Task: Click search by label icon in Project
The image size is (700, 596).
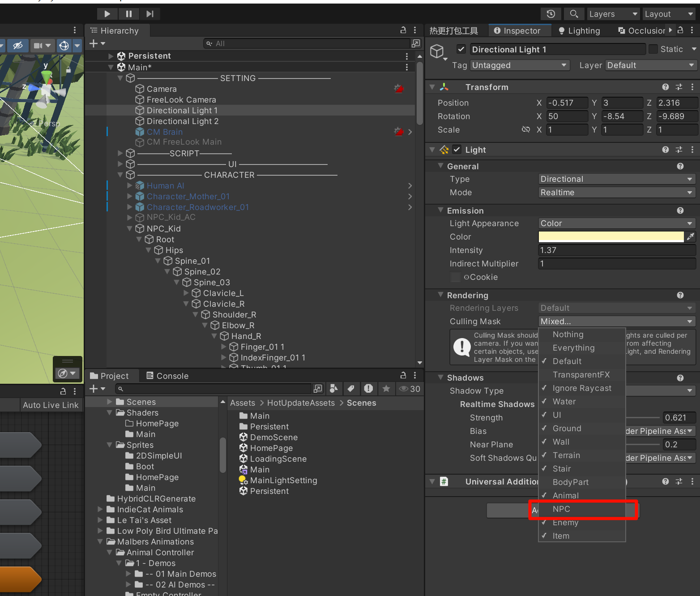Action: pyautogui.click(x=351, y=389)
